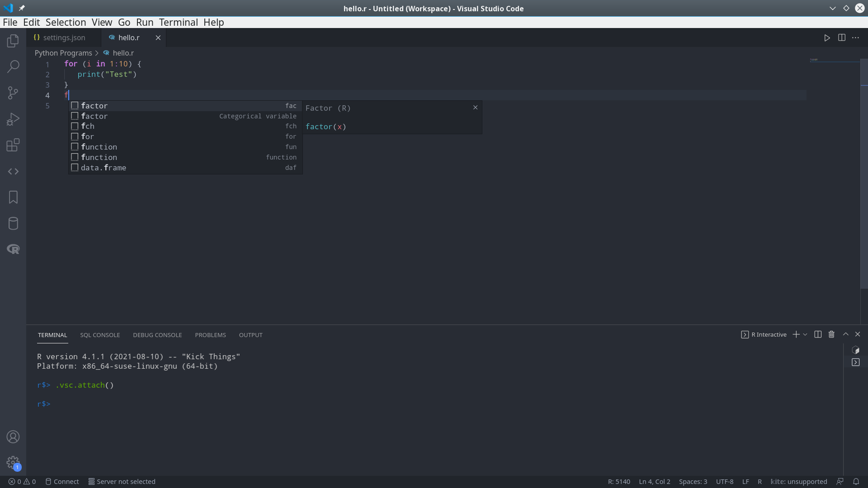Split the editor using the toolbar icon

click(x=842, y=38)
